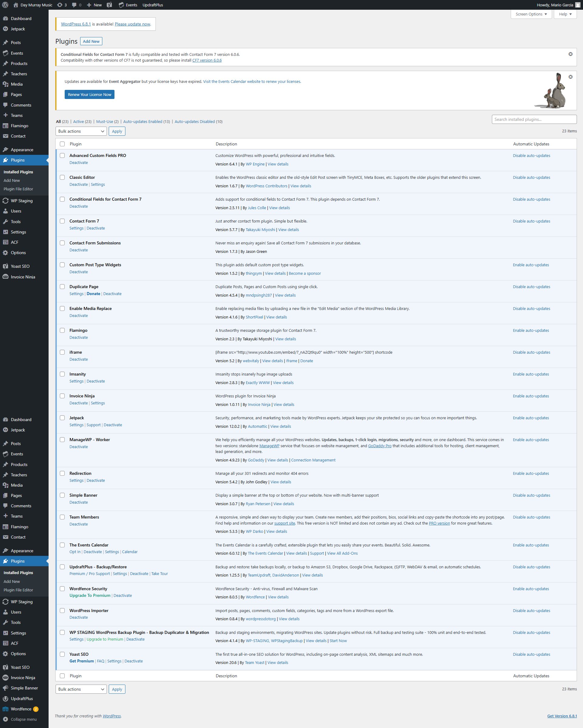Open the Wordfence icon in sidebar
Image resolution: width=583 pixels, height=728 pixels.
5,709
